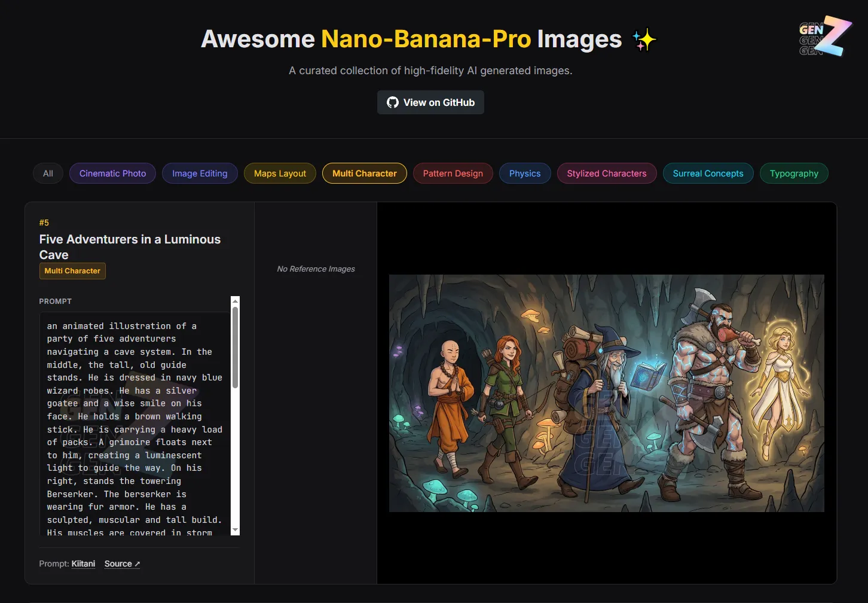The height and width of the screenshot is (603, 868).
Task: Toggle the Pattern Design category filter
Action: 453,173
